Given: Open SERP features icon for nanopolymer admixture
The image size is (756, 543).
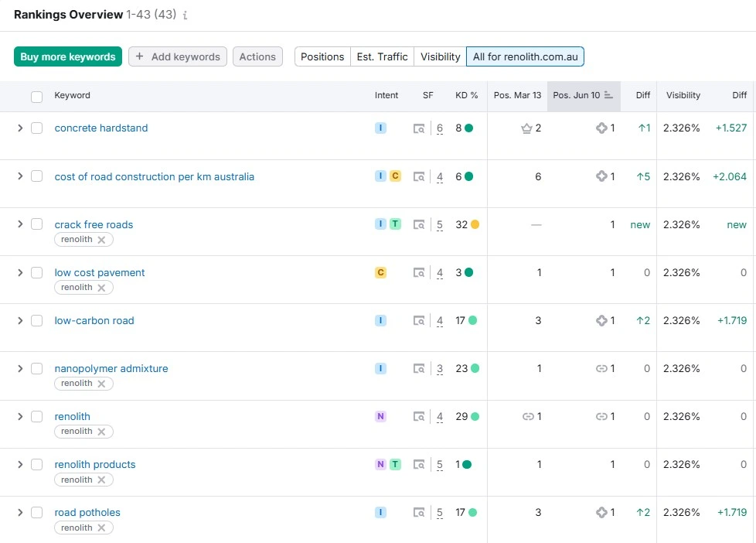Looking at the screenshot, I should click(x=419, y=369).
